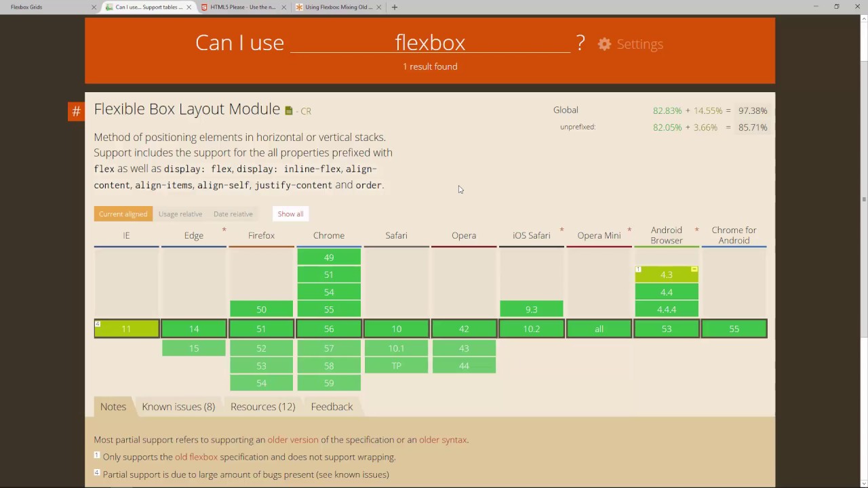The height and width of the screenshot is (488, 868).
Task: Click the Opera Mini all cell
Action: click(x=599, y=329)
